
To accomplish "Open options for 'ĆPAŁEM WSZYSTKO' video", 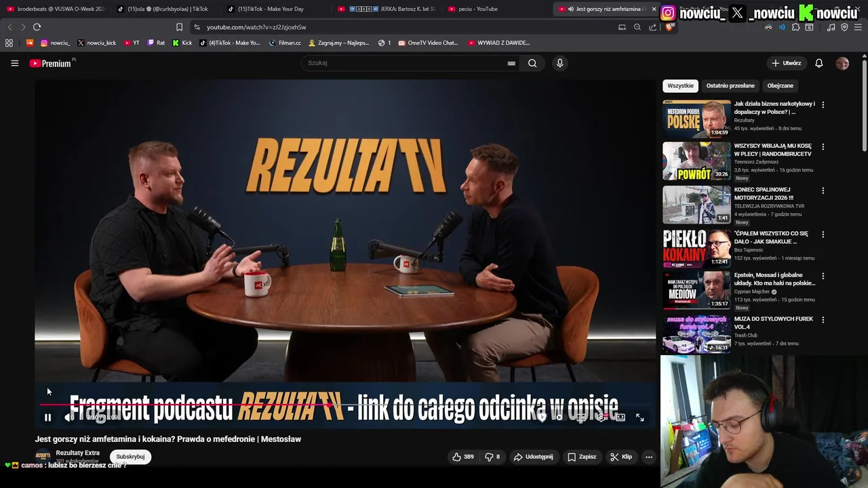I will 823,235.
